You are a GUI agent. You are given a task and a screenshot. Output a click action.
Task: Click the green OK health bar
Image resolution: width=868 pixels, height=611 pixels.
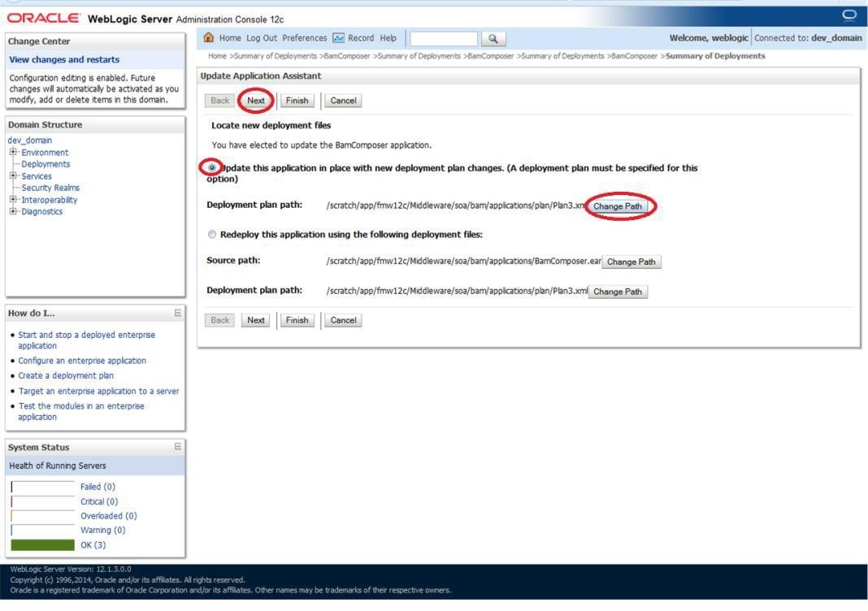click(42, 545)
